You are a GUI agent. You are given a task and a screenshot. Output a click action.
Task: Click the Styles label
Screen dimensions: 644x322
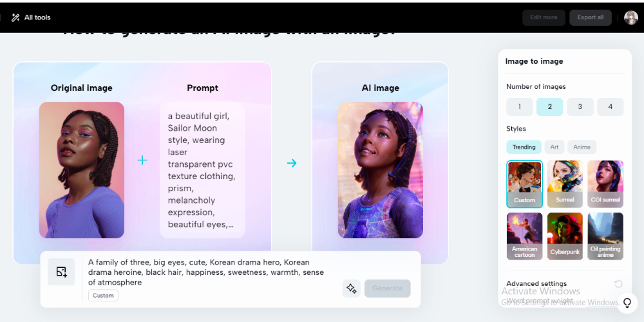click(x=516, y=129)
